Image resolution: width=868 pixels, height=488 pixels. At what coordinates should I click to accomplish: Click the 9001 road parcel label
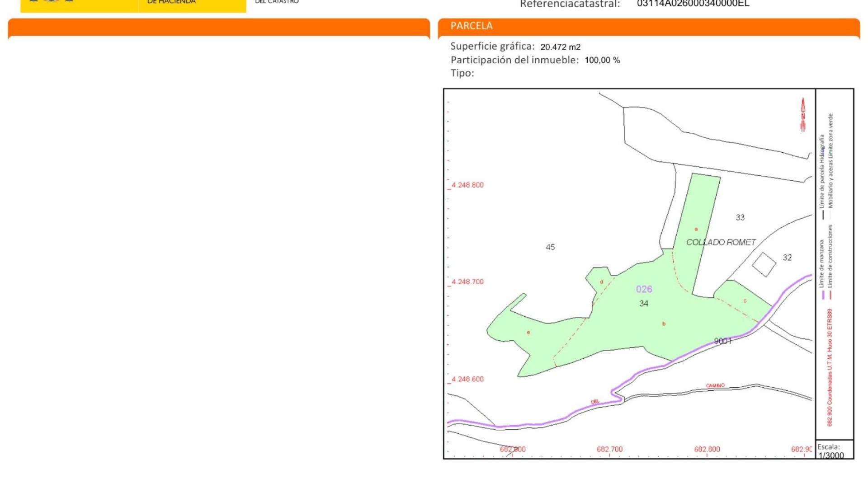click(x=722, y=341)
